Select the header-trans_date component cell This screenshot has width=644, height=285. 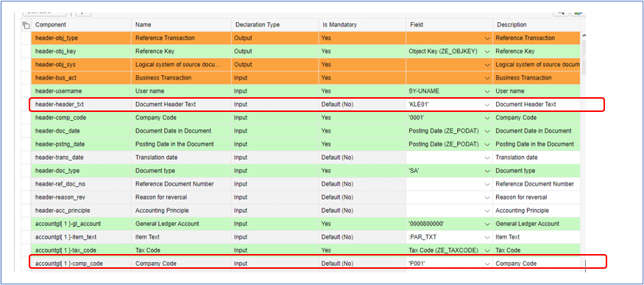81,158
